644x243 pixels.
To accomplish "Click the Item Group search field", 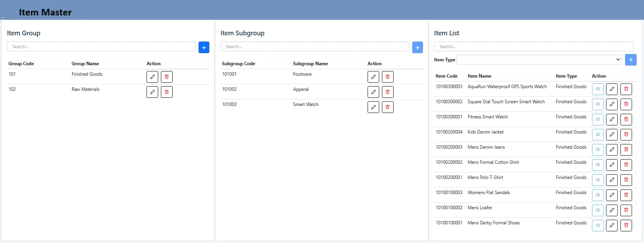I will click(101, 47).
